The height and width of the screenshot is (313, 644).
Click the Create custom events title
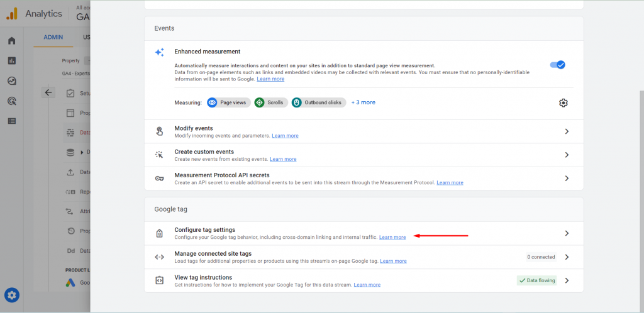pyautogui.click(x=204, y=151)
